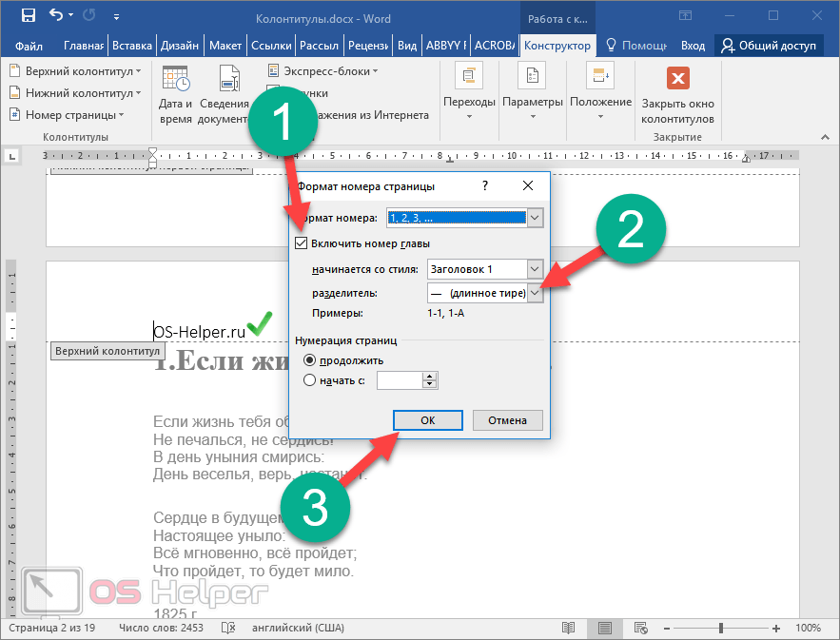Image resolution: width=840 pixels, height=640 pixels.
Task: Switch to the Главная tab
Action: pos(84,46)
